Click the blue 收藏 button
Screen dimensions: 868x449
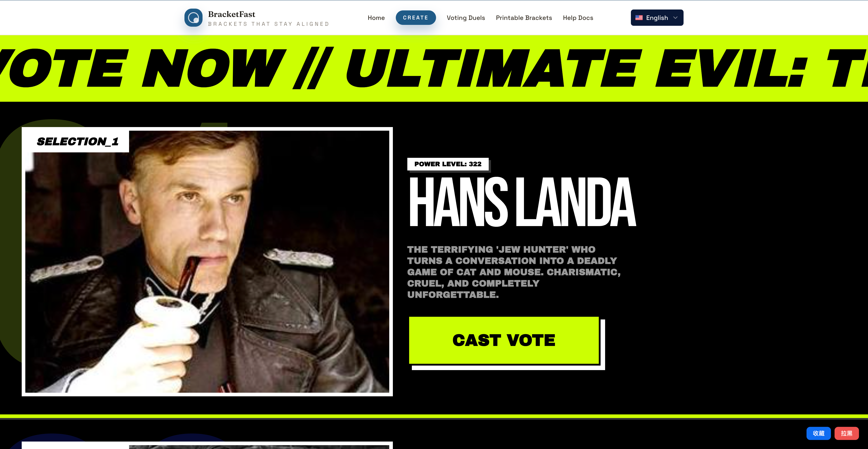pyautogui.click(x=818, y=433)
